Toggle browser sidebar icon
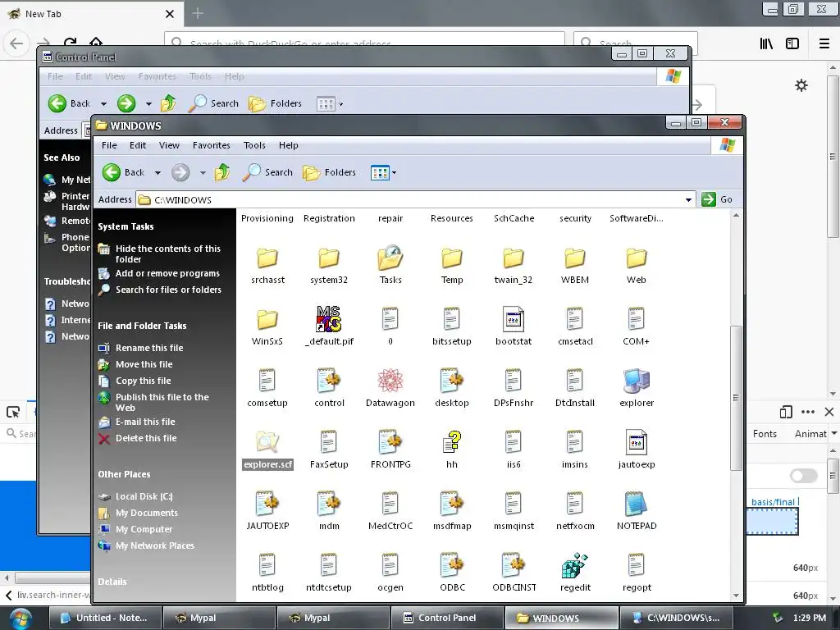This screenshot has height=630, width=840. [792, 43]
